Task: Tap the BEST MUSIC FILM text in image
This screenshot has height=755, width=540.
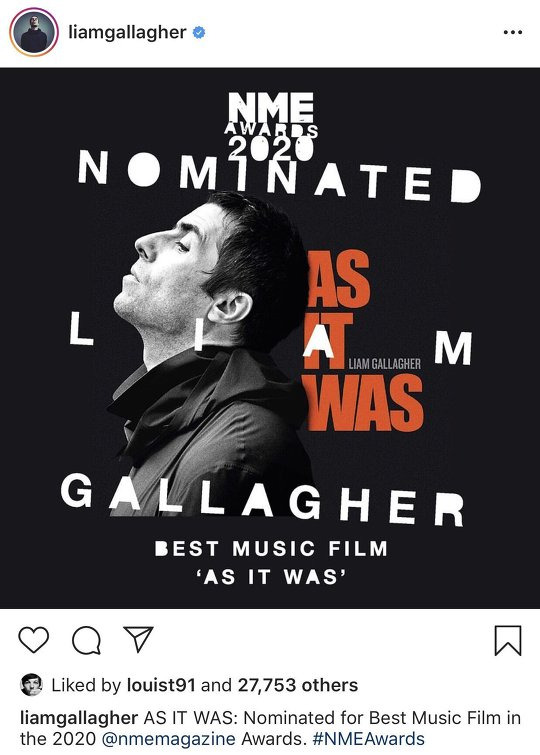Action: [271, 548]
